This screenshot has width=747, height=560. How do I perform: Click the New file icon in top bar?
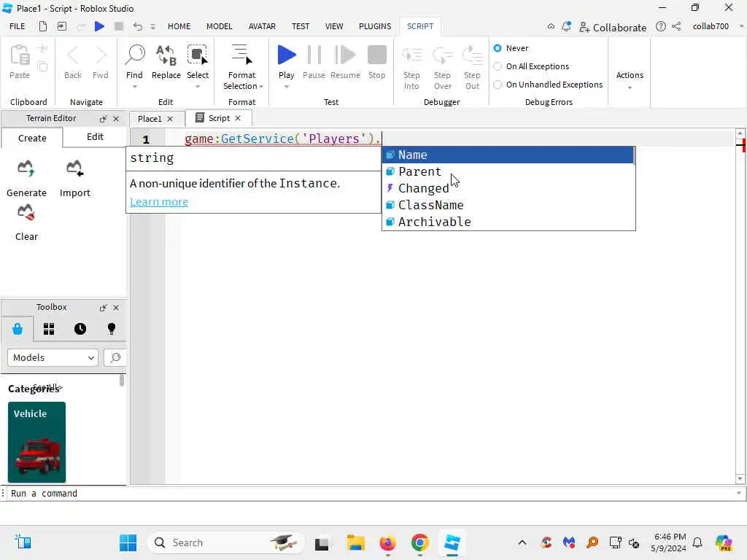43,26
